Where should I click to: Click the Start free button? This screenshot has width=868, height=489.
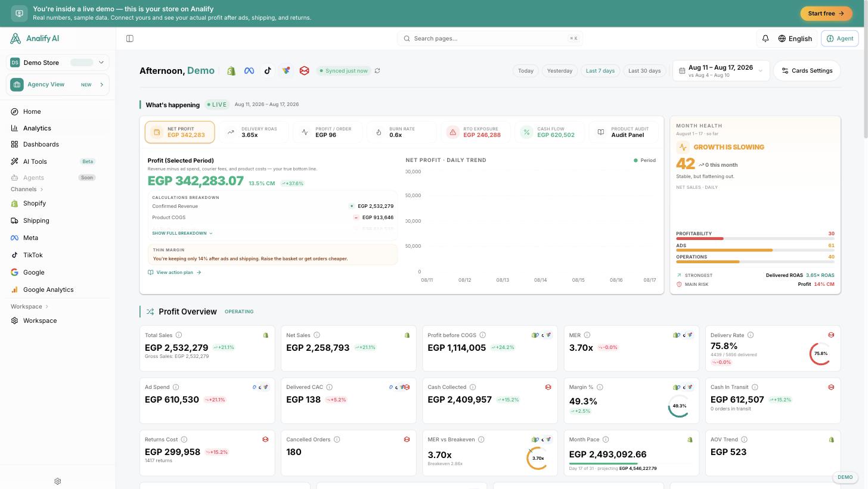[x=826, y=14]
